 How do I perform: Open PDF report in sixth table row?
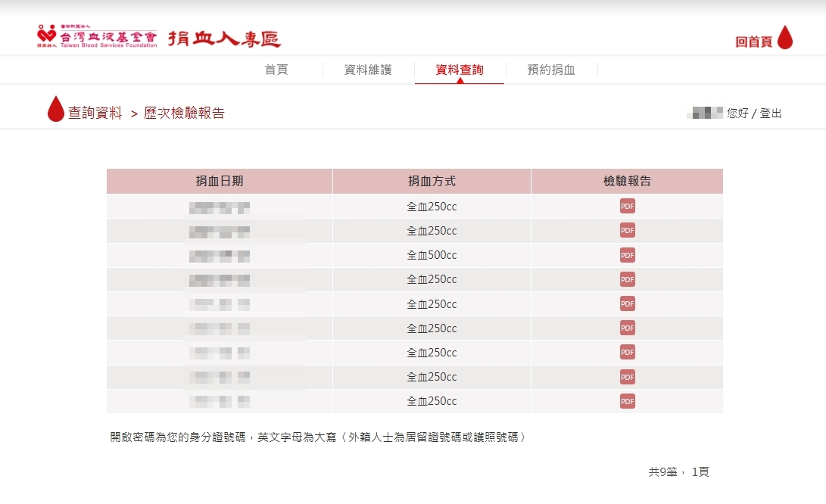point(627,328)
